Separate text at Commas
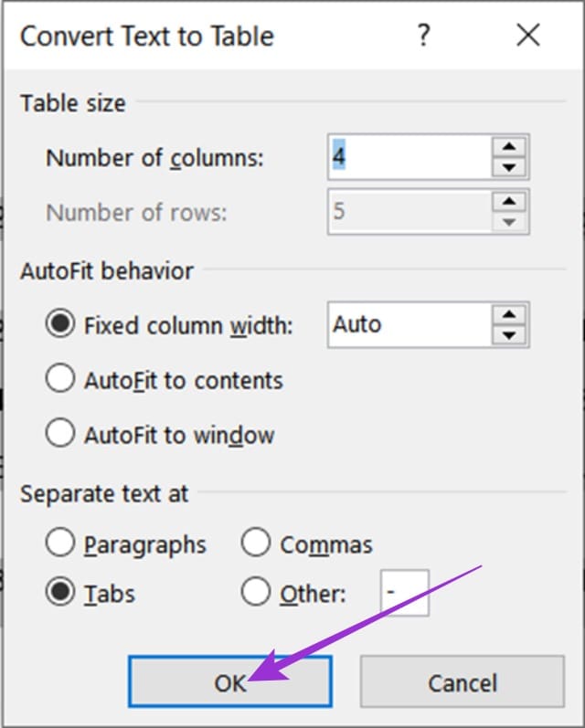Screen dimensions: 585x728 256,543
